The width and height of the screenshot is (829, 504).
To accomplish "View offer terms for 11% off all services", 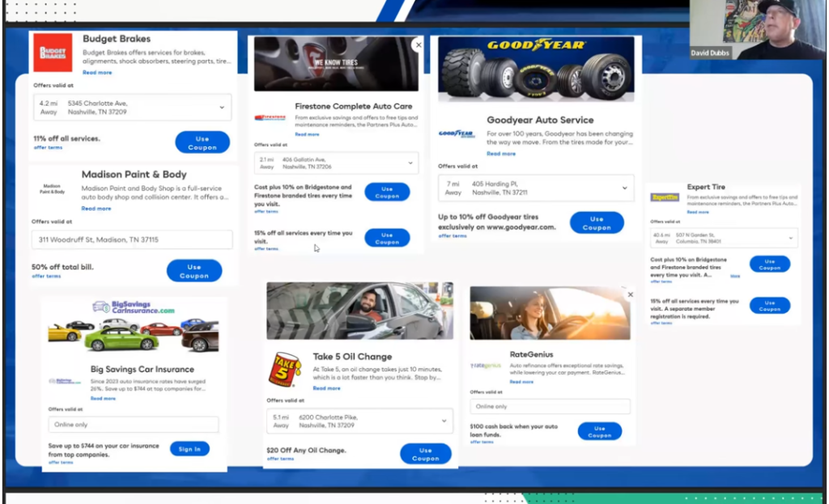I will [x=48, y=148].
